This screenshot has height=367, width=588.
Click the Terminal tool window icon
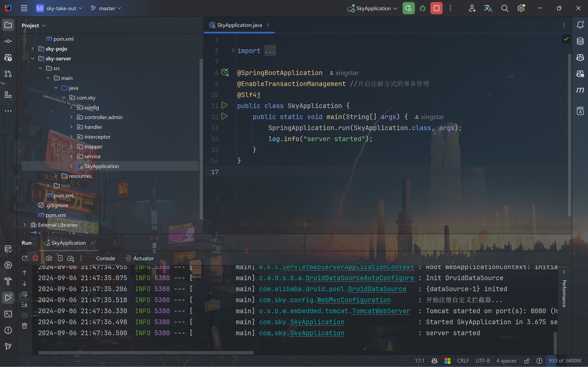8,314
